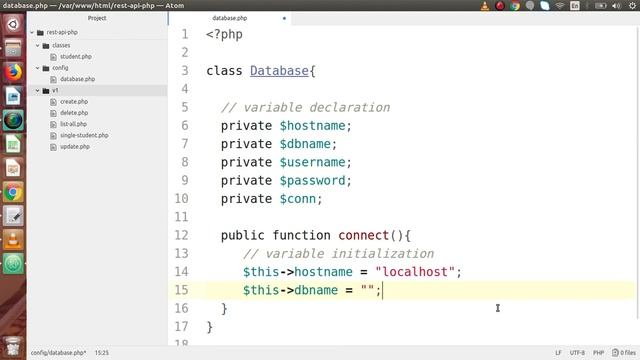The height and width of the screenshot is (360, 640).
Task: Collapse the classes folder
Action: coord(38,45)
